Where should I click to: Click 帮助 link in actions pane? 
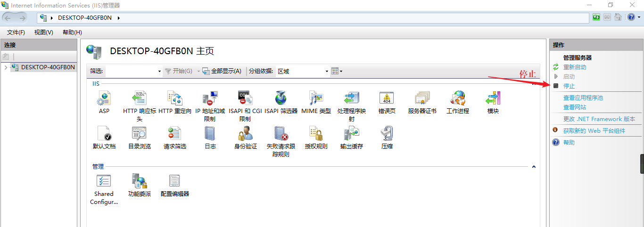click(569, 143)
